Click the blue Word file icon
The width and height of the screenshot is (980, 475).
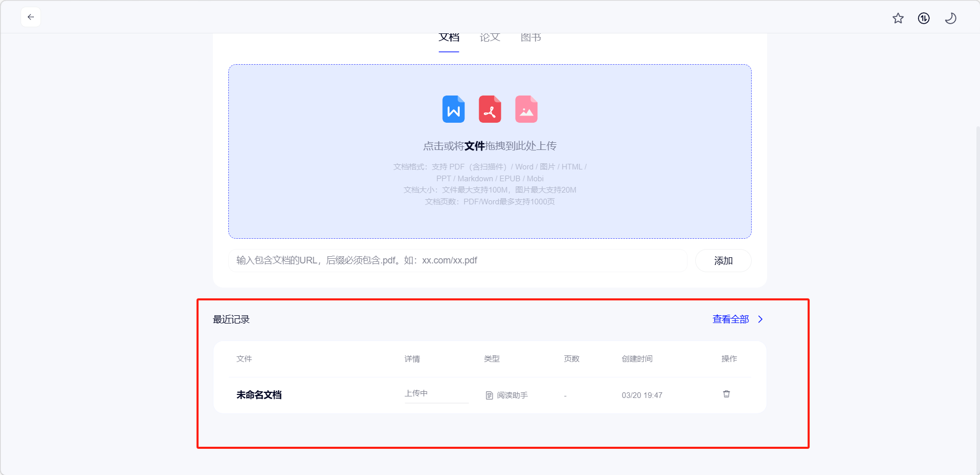coord(454,109)
